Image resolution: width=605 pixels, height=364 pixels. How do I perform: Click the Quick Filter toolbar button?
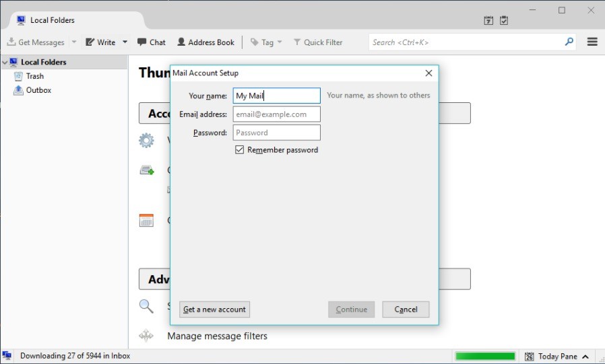coord(318,42)
